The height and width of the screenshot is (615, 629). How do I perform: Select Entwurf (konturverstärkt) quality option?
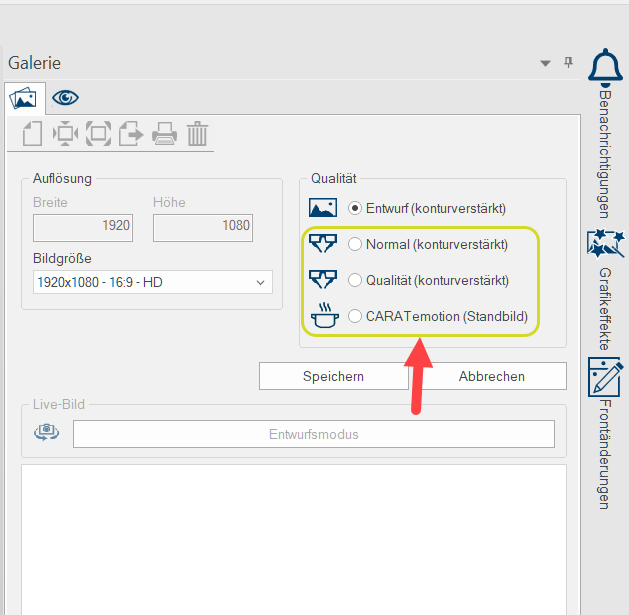[x=355, y=209]
